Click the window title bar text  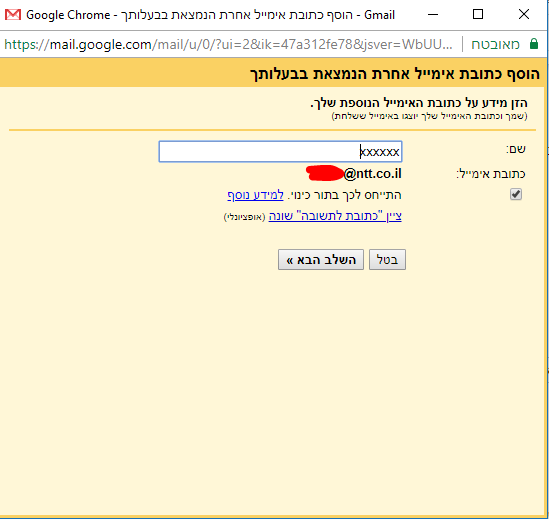[210, 15]
